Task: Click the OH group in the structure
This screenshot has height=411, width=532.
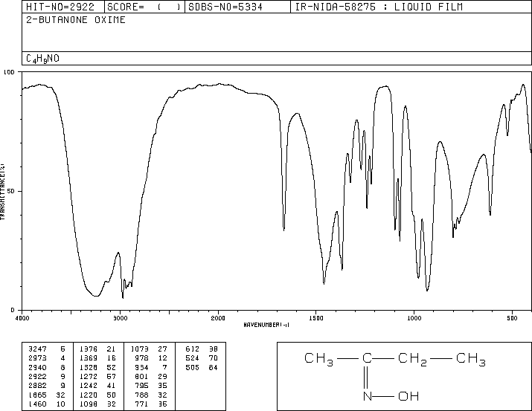Action: (408, 396)
